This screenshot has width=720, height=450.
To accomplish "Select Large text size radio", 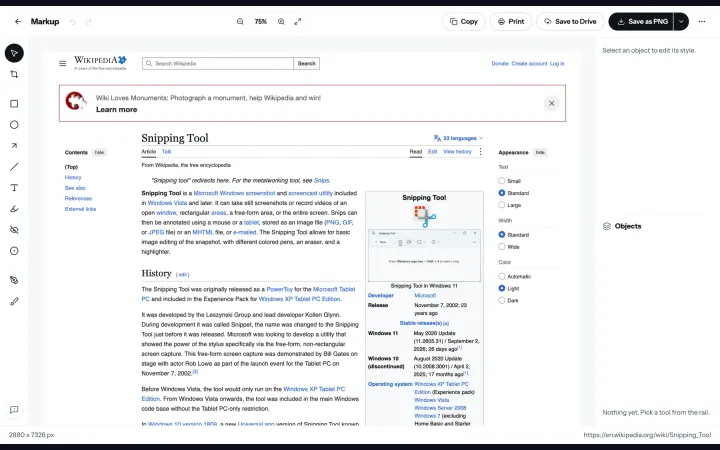I will tap(502, 205).
